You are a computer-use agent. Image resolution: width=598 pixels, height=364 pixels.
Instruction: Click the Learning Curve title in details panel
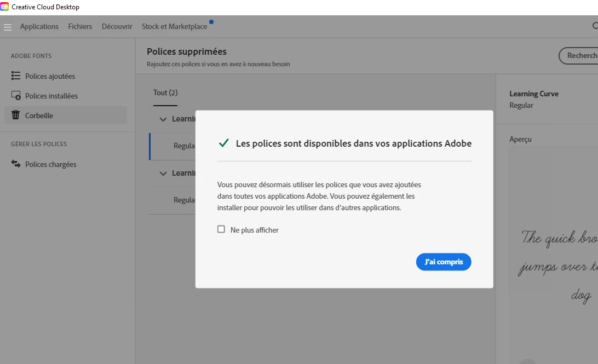click(x=534, y=94)
